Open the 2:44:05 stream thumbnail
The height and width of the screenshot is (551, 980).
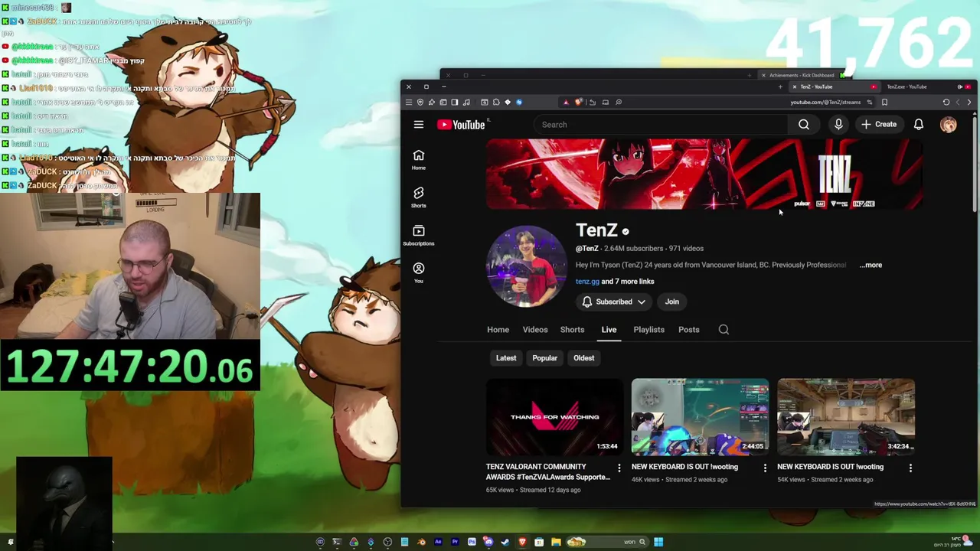click(x=700, y=417)
